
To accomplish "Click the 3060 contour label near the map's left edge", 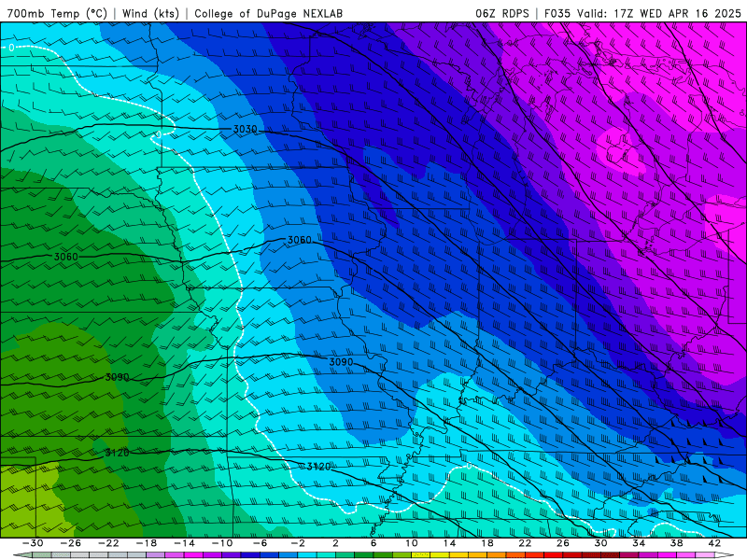I will (65, 258).
